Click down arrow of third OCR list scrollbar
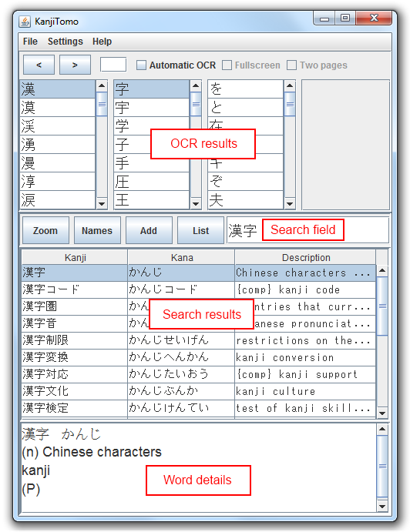 click(x=290, y=204)
